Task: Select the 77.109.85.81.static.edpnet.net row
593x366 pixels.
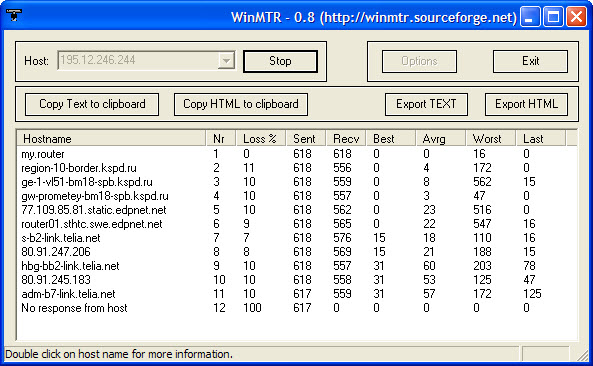Action: click(x=297, y=210)
